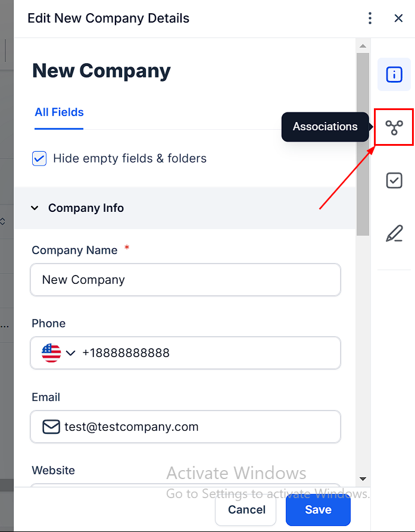Open the Associations sidebar icon
This screenshot has height=532, width=415.
click(x=394, y=127)
